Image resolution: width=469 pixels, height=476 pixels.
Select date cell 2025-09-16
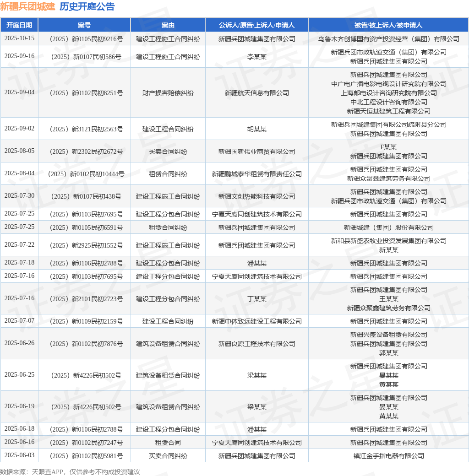(19, 56)
